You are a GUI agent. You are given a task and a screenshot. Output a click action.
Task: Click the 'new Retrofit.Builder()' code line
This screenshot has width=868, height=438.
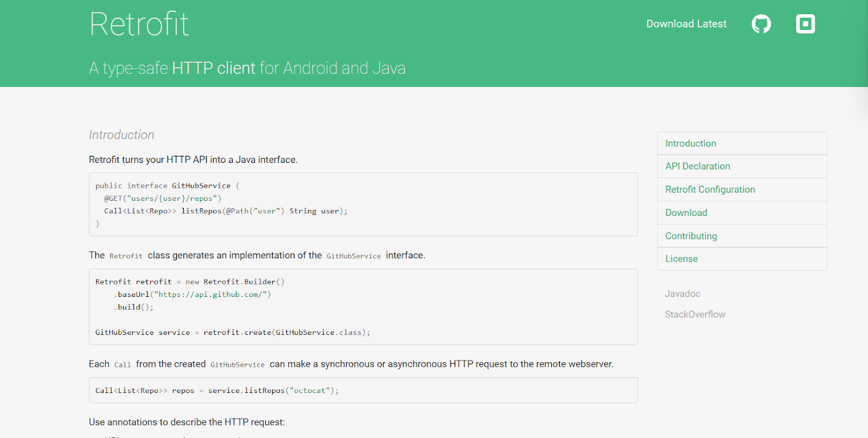click(190, 282)
